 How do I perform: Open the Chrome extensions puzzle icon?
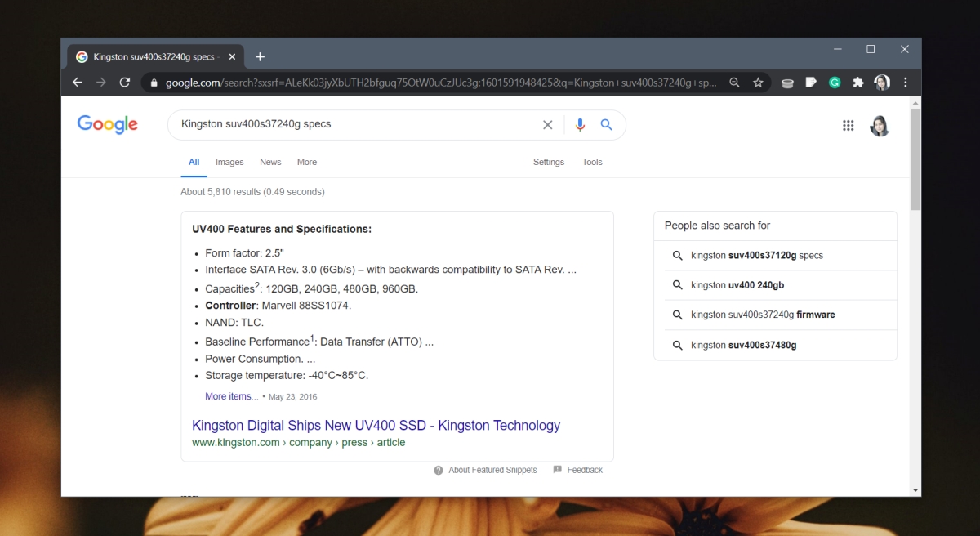click(858, 83)
